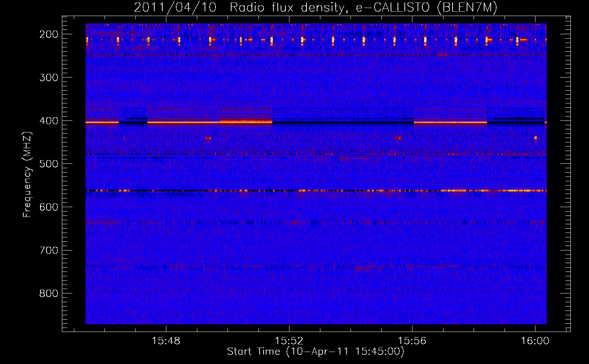The width and height of the screenshot is (589, 364).
Task: Click the plot title 'Radio flux density, e-CALLISTO (BLEN7M)'
Action: coord(363,8)
